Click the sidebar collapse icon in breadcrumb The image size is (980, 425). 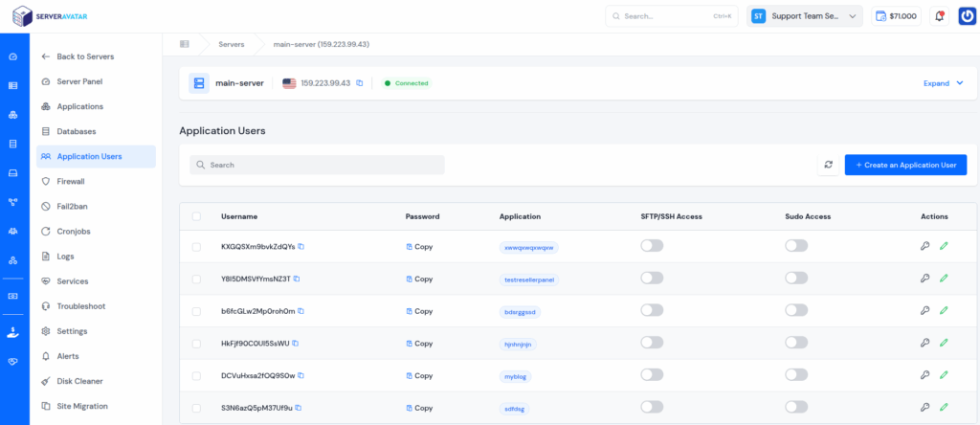(185, 44)
